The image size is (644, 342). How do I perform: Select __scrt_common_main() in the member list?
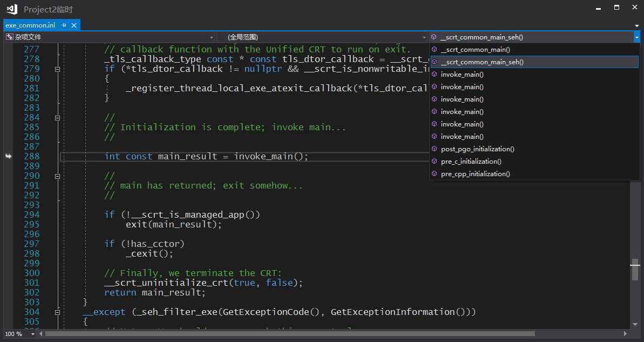click(x=534, y=49)
